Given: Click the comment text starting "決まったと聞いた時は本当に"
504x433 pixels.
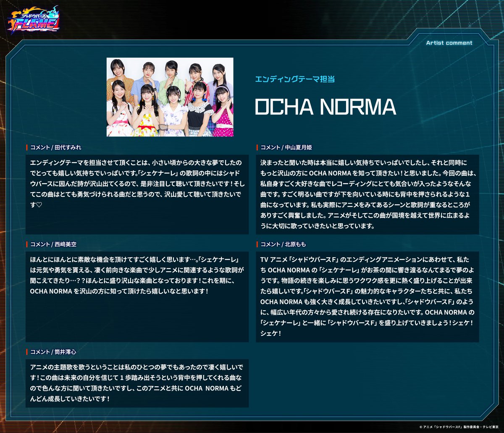Looking at the screenshot, I should [367, 194].
